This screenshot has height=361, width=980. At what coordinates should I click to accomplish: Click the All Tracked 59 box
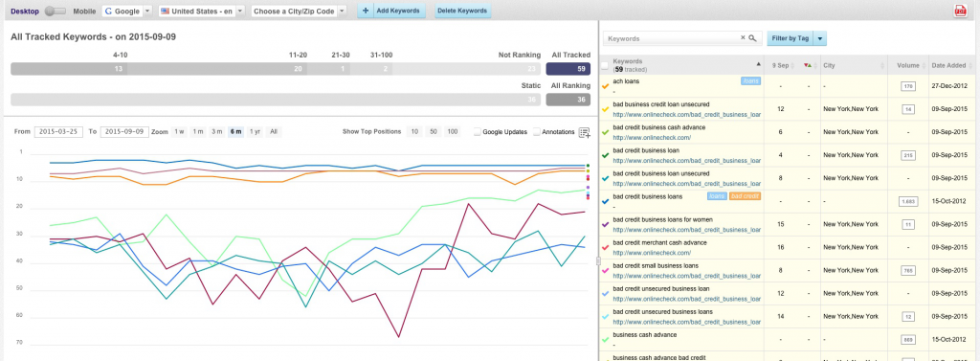pos(568,69)
